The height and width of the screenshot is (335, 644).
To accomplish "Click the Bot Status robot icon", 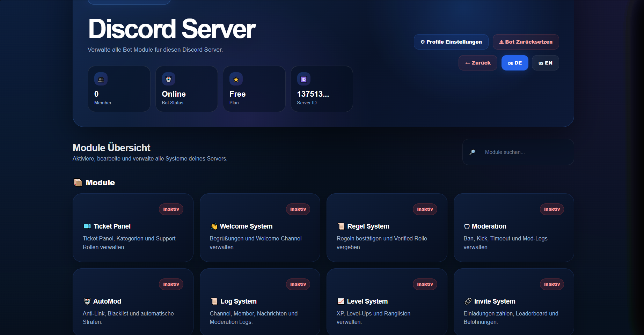I will click(x=169, y=79).
